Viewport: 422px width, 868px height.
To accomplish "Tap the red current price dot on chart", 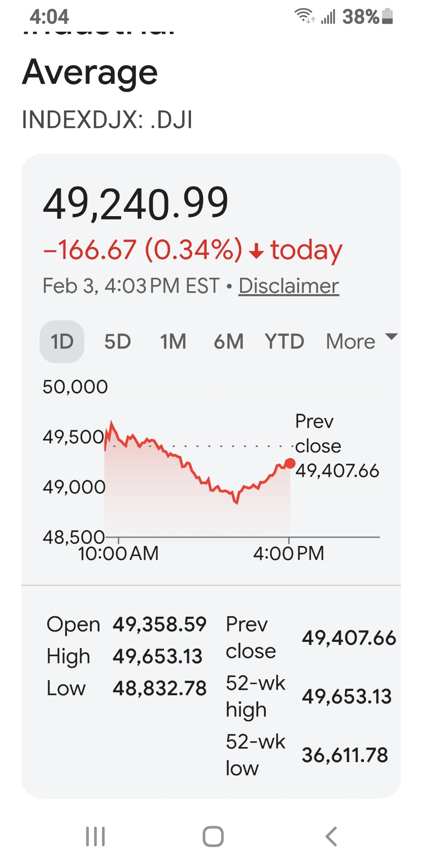I will click(x=290, y=463).
